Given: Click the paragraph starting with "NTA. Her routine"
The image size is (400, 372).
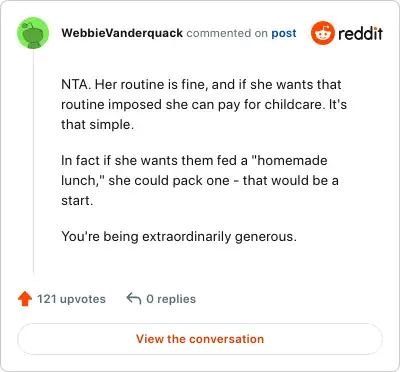Looking at the screenshot, I should pos(204,104).
